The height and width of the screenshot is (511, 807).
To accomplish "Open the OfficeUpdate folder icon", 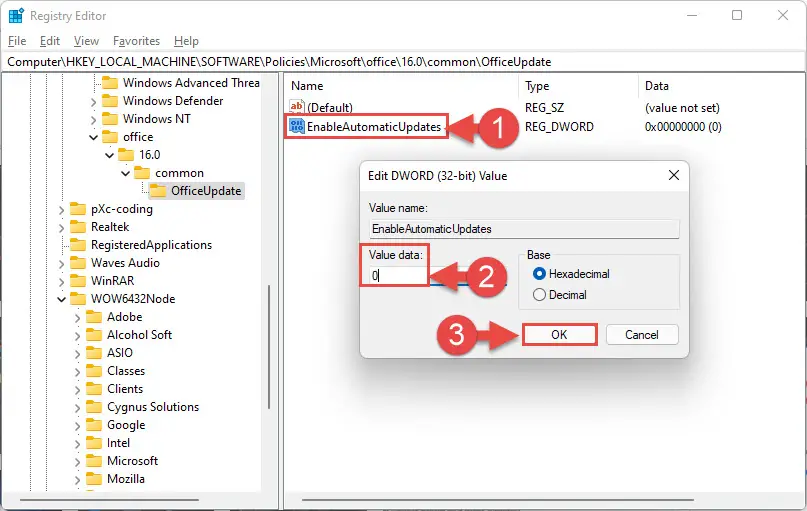I will point(158,191).
